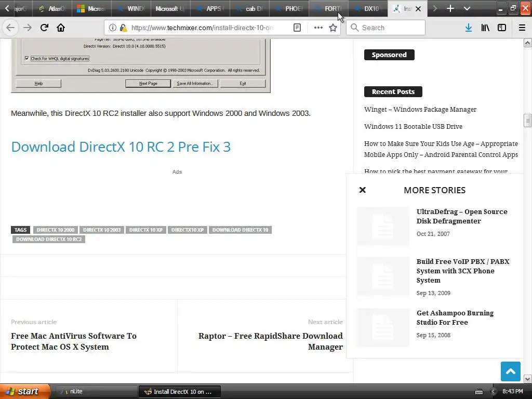Open the DIRECTX 10 XP tag
Screen dimensions: 532x399
coord(146,230)
